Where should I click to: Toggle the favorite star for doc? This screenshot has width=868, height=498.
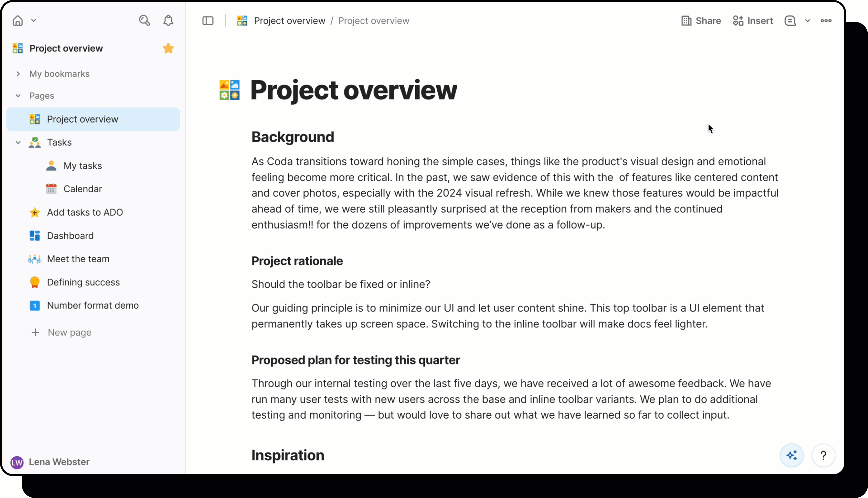168,48
